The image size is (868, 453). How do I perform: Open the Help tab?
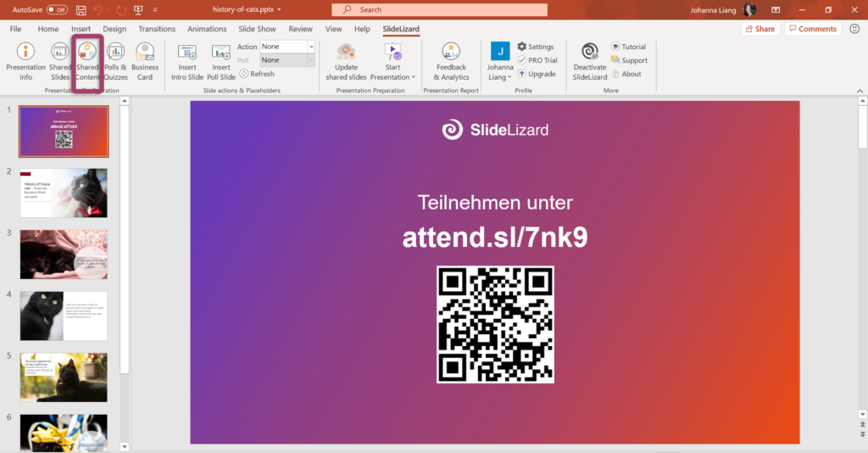[x=362, y=29]
